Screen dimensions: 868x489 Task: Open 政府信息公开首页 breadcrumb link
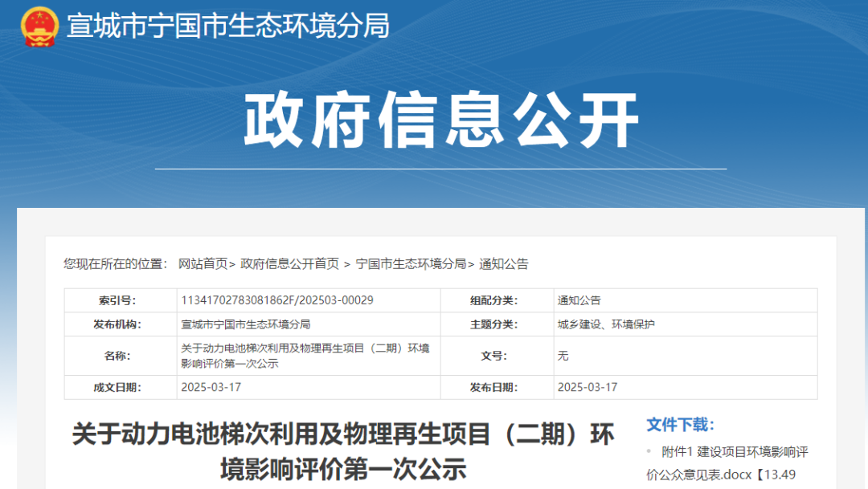coord(289,264)
